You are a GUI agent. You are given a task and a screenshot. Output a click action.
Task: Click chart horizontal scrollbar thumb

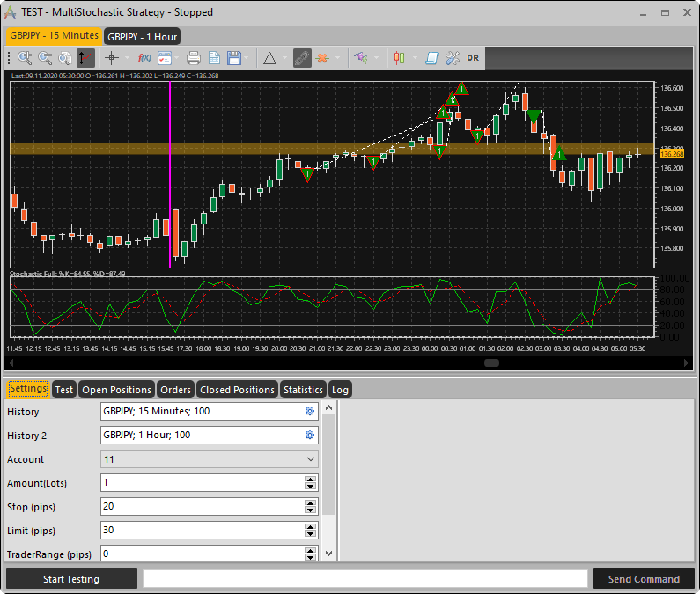coord(491,363)
